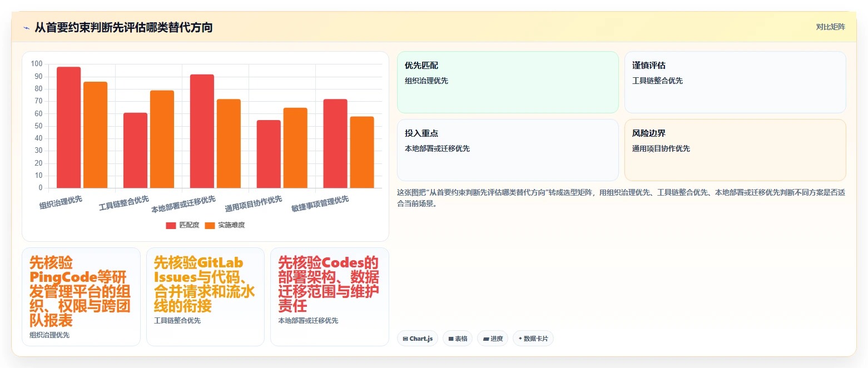Click 工具链整合优先 text in 谨慎评估 card
The width and height of the screenshot is (868, 368).
click(657, 81)
